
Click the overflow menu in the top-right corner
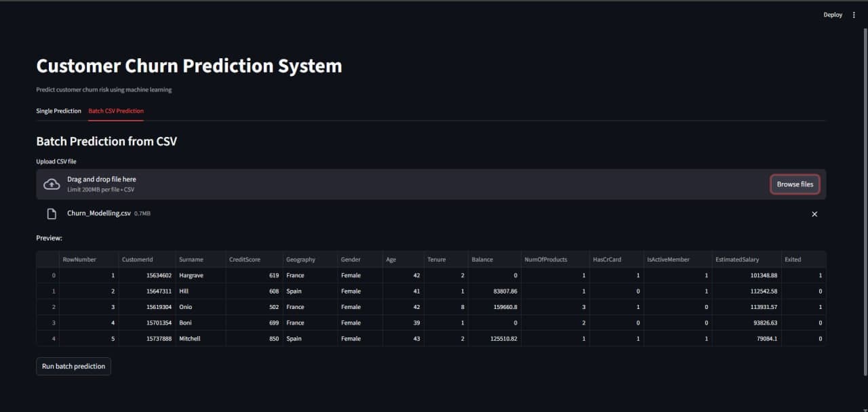click(854, 14)
